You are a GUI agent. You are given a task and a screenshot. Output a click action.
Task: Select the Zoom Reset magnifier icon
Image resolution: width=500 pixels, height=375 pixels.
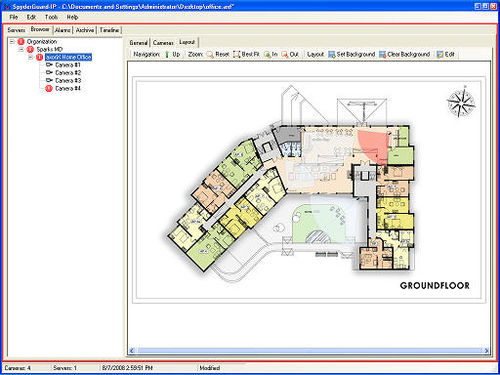pyautogui.click(x=210, y=54)
